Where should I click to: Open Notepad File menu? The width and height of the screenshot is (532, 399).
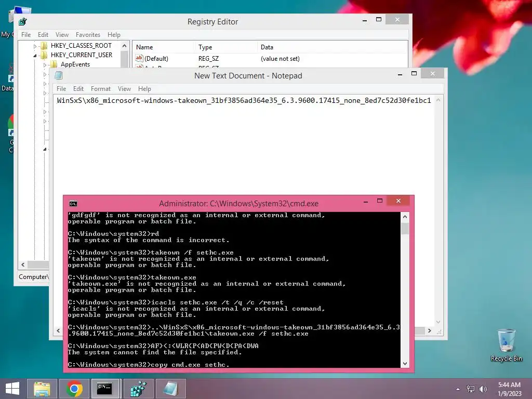point(61,88)
